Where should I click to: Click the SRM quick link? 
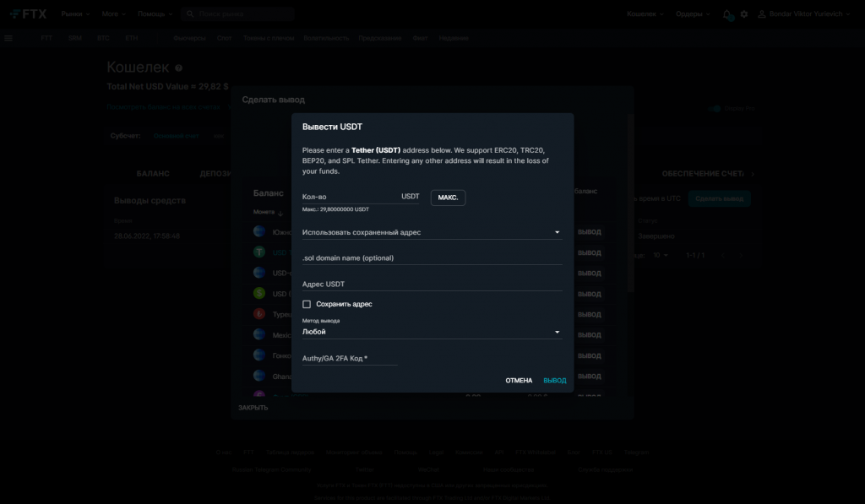75,38
